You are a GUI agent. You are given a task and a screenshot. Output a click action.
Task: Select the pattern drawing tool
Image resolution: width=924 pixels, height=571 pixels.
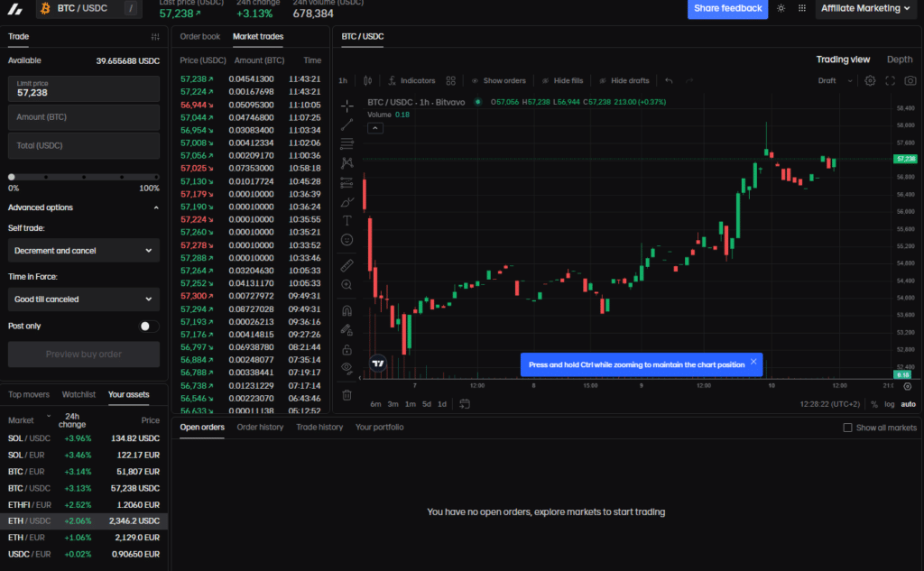347,163
